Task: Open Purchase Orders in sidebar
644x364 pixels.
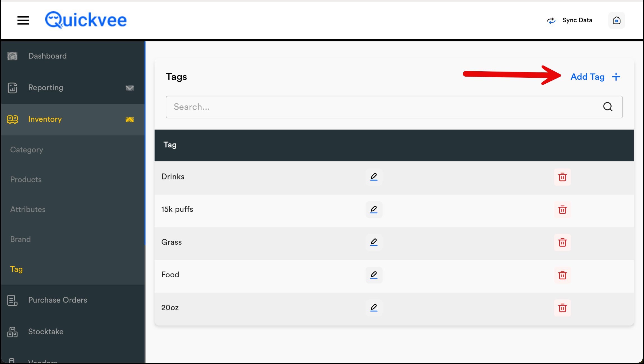Action: [x=58, y=300]
